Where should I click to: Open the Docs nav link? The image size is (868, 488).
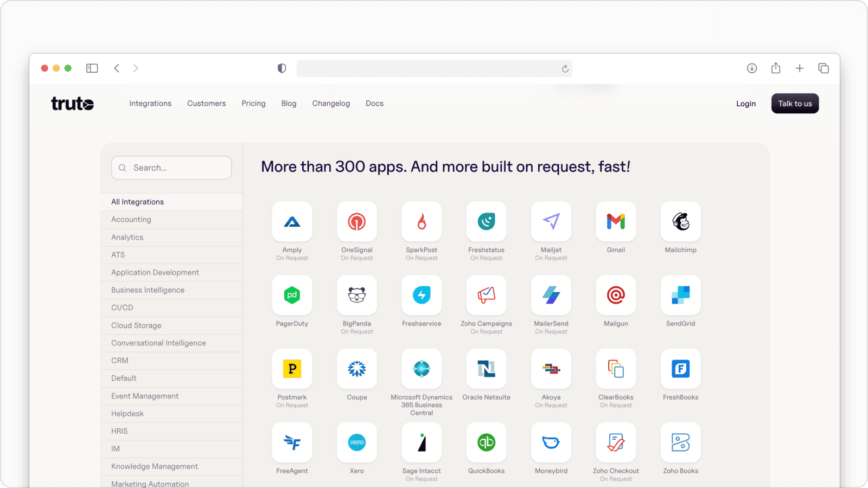tap(374, 104)
